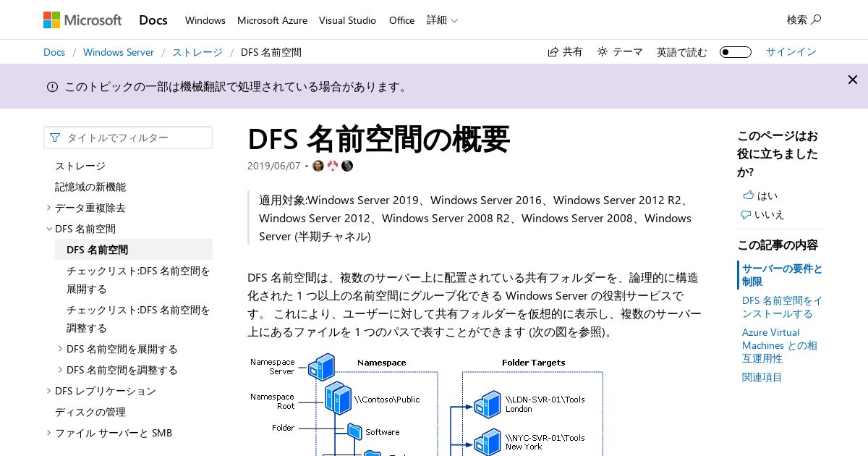Expand the DFS レプリケーション node
This screenshot has height=456, width=868.
48,391
